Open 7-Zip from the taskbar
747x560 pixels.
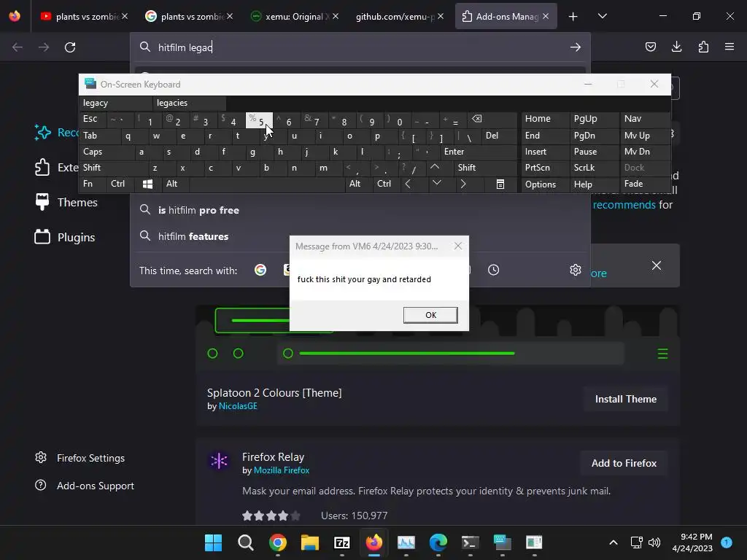(342, 542)
